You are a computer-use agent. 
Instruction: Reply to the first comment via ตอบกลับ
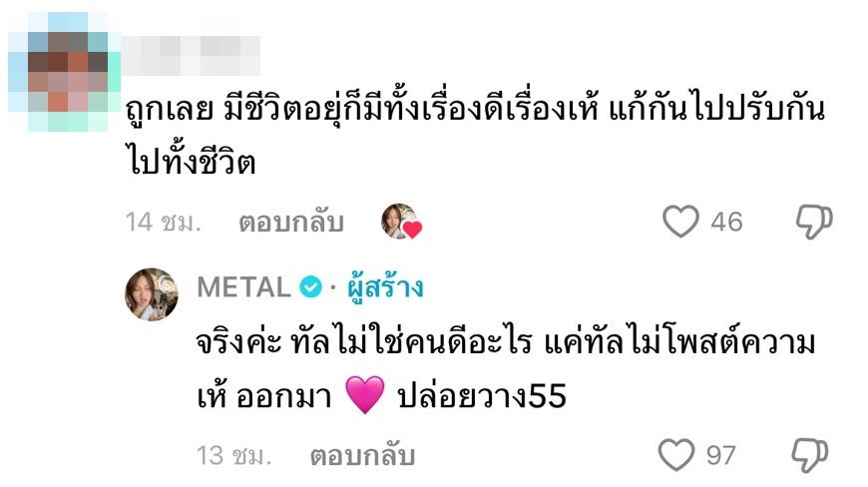(291, 223)
